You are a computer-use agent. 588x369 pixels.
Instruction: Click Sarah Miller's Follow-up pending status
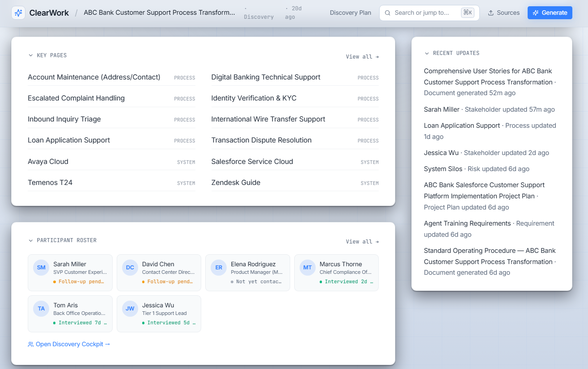point(79,282)
